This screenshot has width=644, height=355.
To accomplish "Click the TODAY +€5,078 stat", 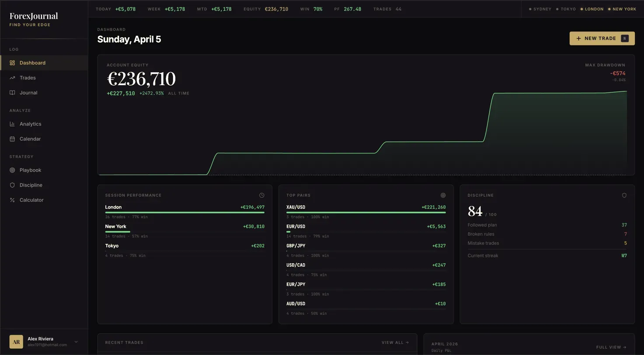I will 115,9.
